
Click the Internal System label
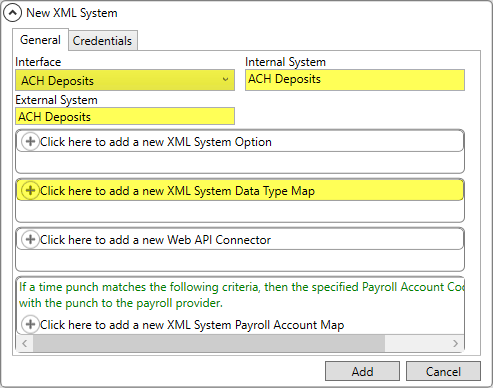[285, 62]
